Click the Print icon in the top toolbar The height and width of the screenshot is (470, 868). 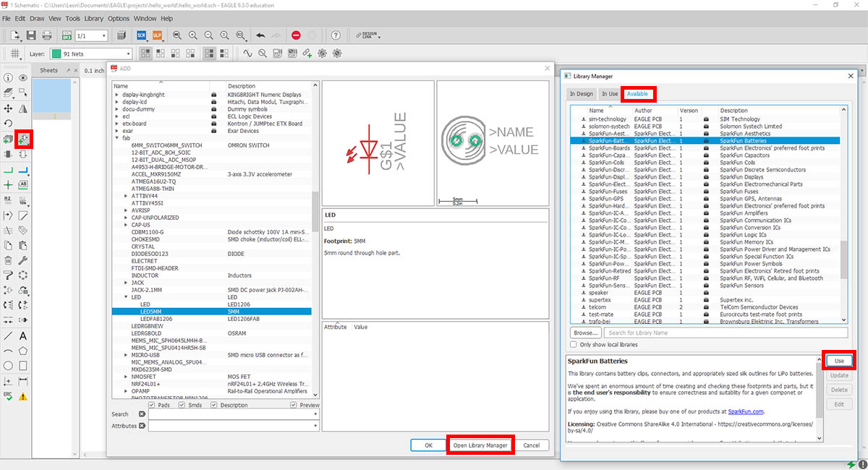48,35
